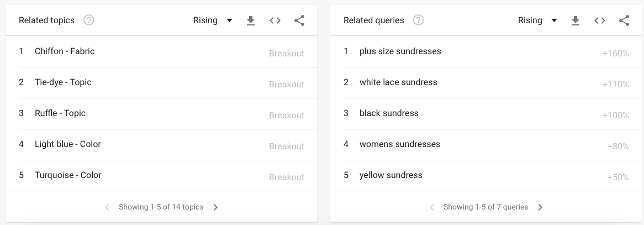
Task: Go to previous page of queries
Action: [432, 207]
